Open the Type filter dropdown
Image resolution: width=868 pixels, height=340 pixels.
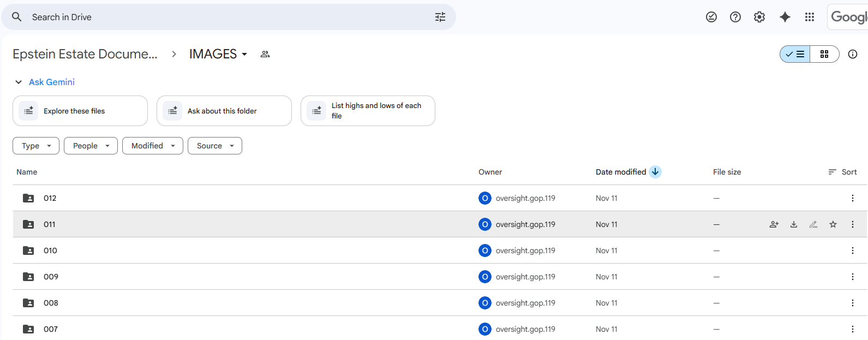[x=36, y=146]
